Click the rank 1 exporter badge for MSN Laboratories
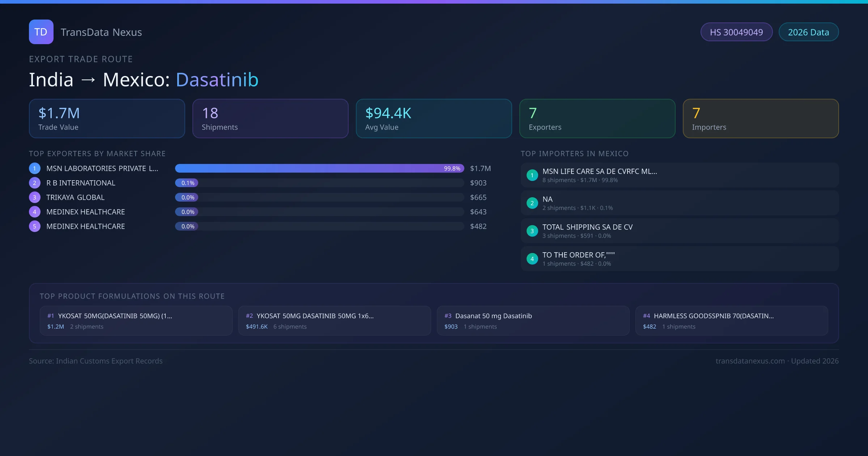The width and height of the screenshot is (868, 456). 35,168
